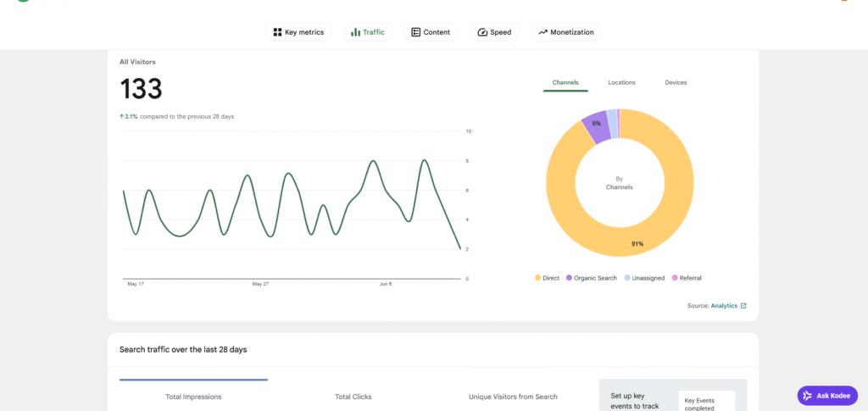Select the Channels tab
Screen dimensions: 868x411
[565, 82]
